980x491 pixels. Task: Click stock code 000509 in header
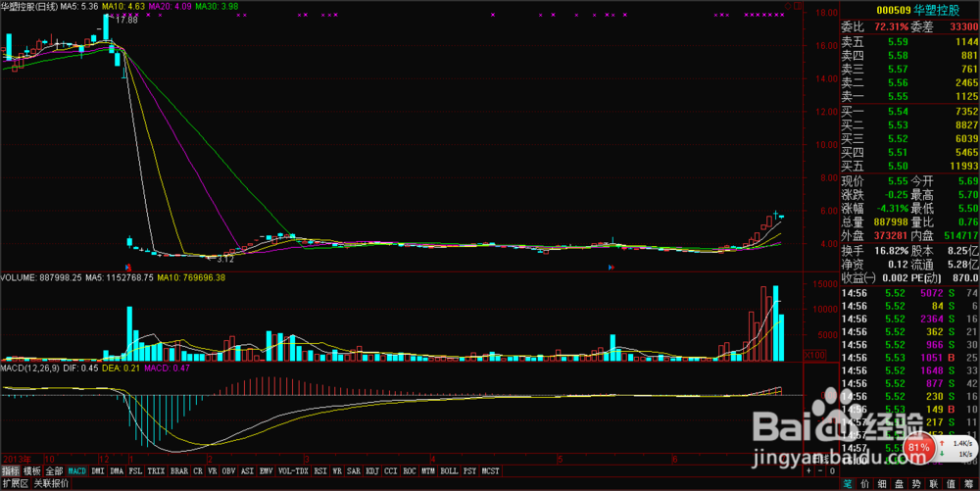coord(894,11)
